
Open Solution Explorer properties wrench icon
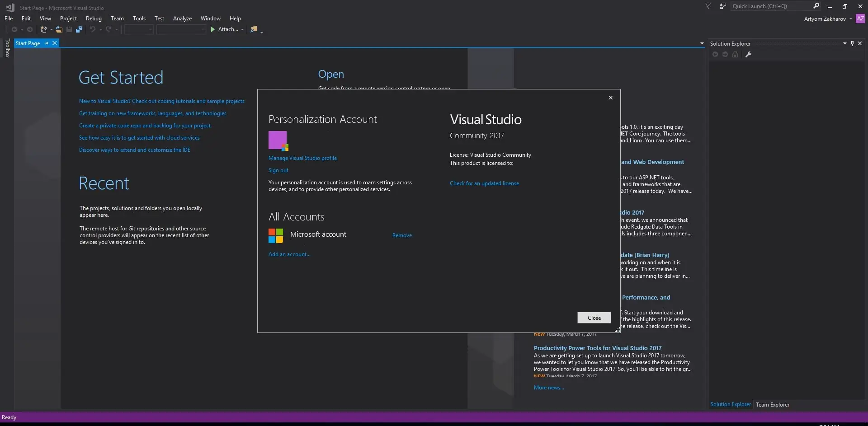[748, 54]
